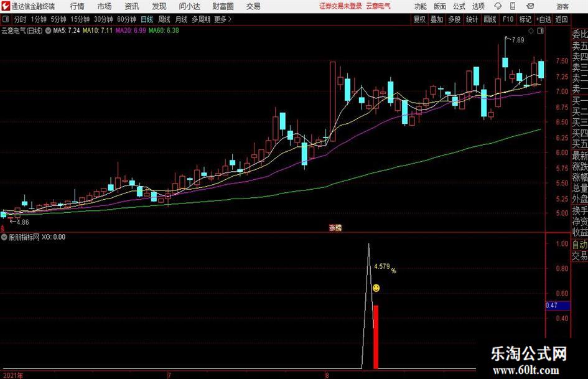
Task: Click the 返回 back button
Action: pyautogui.click(x=561, y=19)
